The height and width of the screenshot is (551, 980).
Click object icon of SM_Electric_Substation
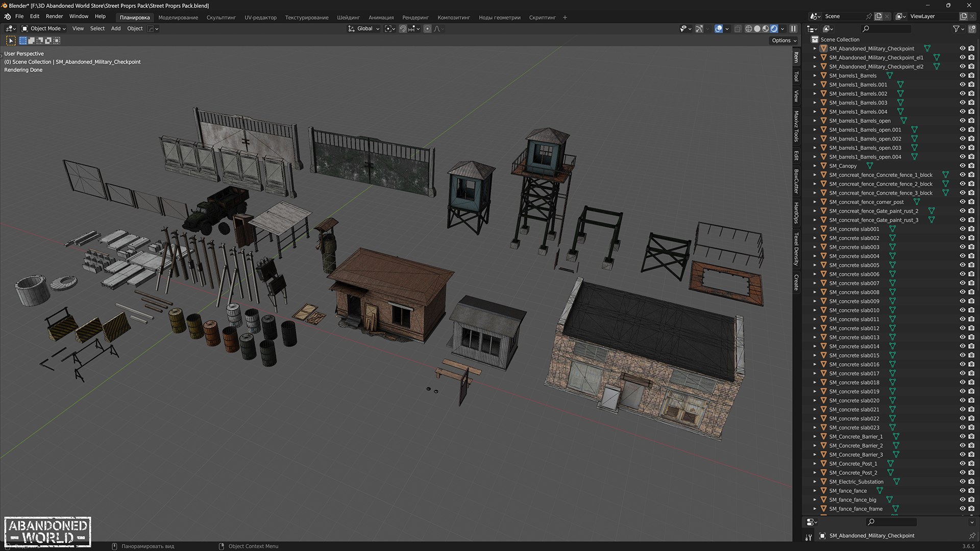coord(823,482)
